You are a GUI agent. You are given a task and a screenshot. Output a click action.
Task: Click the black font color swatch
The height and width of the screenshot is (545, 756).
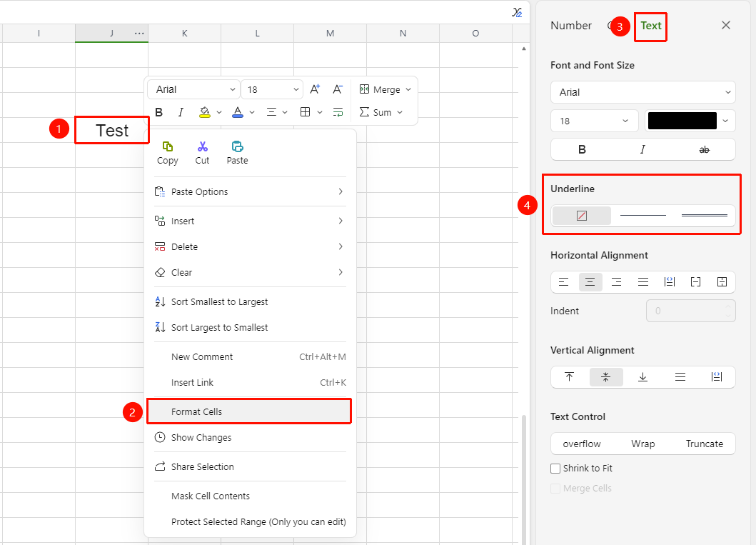click(x=682, y=121)
